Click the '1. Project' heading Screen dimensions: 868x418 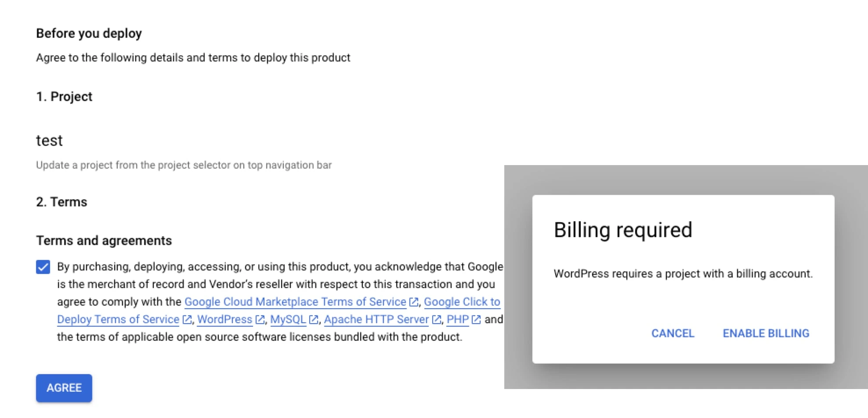coord(64,97)
